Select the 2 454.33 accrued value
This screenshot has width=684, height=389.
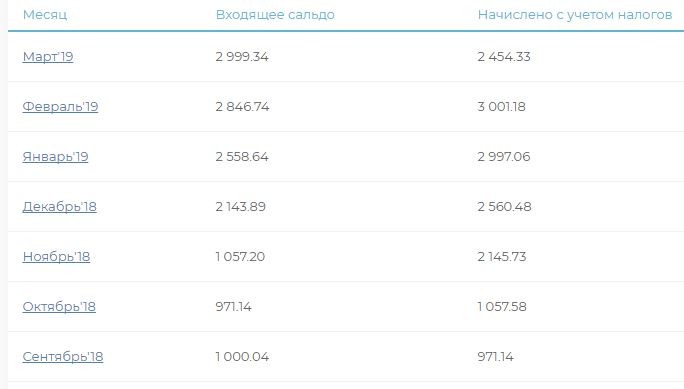coord(504,57)
